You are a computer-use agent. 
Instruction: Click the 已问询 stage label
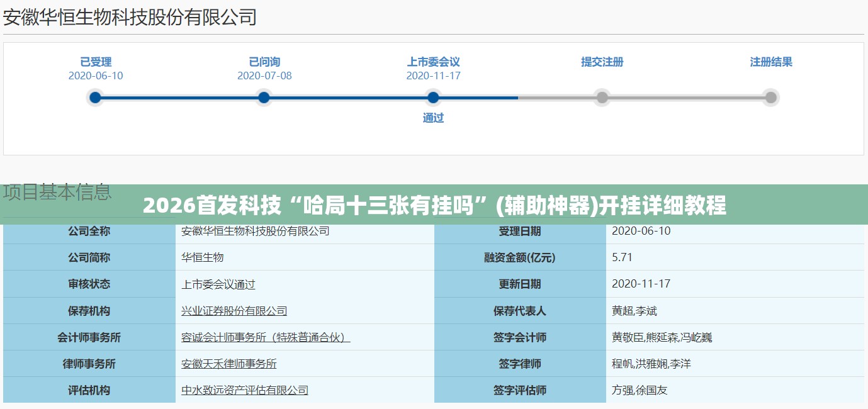[264, 62]
